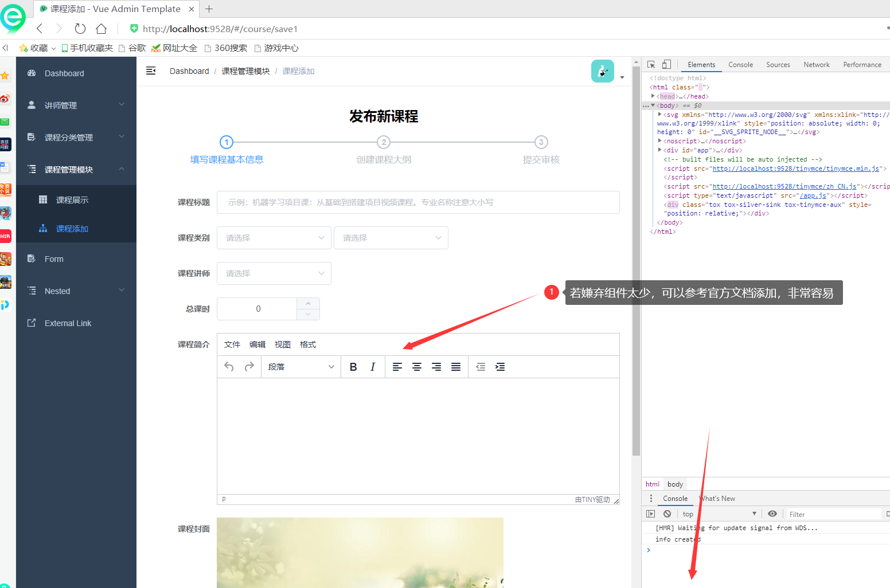This screenshot has width=890, height=588.
Task: Select External Link in the sidebar
Action: (68, 323)
